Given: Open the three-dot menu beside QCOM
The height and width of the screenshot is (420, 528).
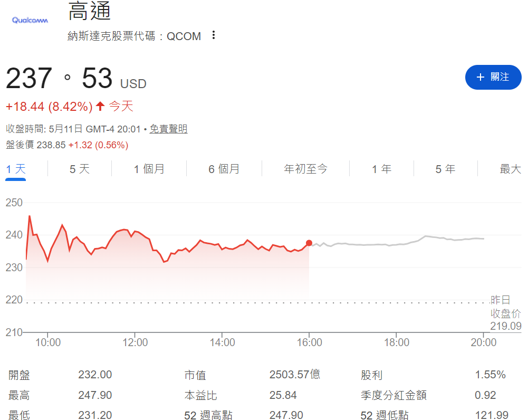Looking at the screenshot, I should 214,35.
